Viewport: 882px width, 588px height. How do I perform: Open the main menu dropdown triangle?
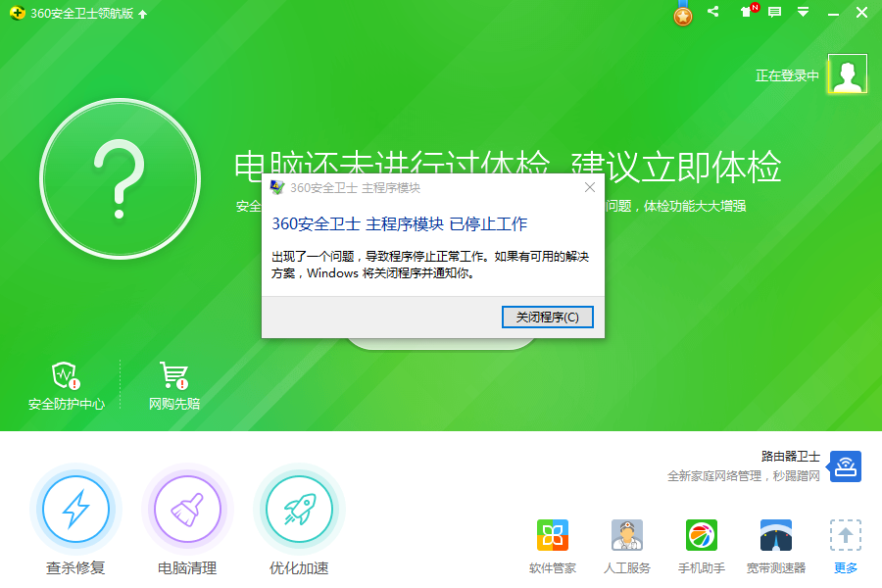coord(804,12)
